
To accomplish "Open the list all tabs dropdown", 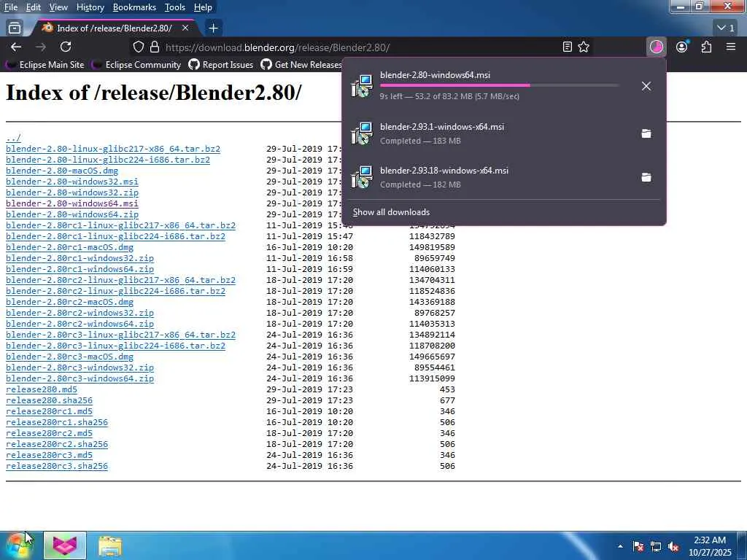I will (x=726, y=28).
